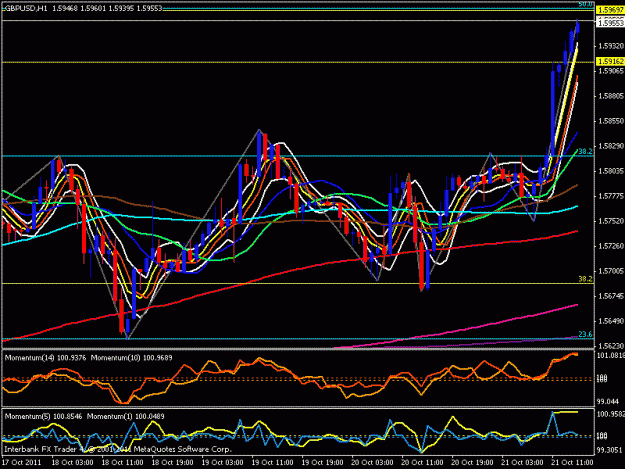This screenshot has width=625, height=469.
Task: Click the current price tag 1.59553
Action: point(610,23)
